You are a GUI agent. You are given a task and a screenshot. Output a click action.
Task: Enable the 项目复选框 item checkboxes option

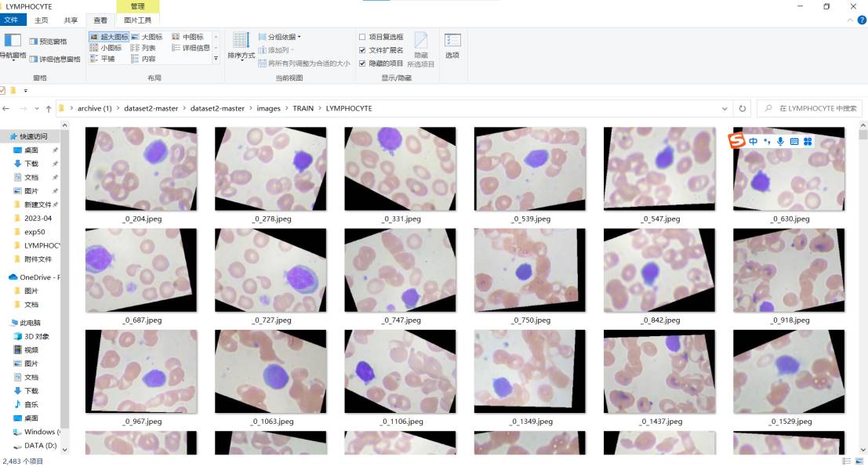tap(362, 37)
